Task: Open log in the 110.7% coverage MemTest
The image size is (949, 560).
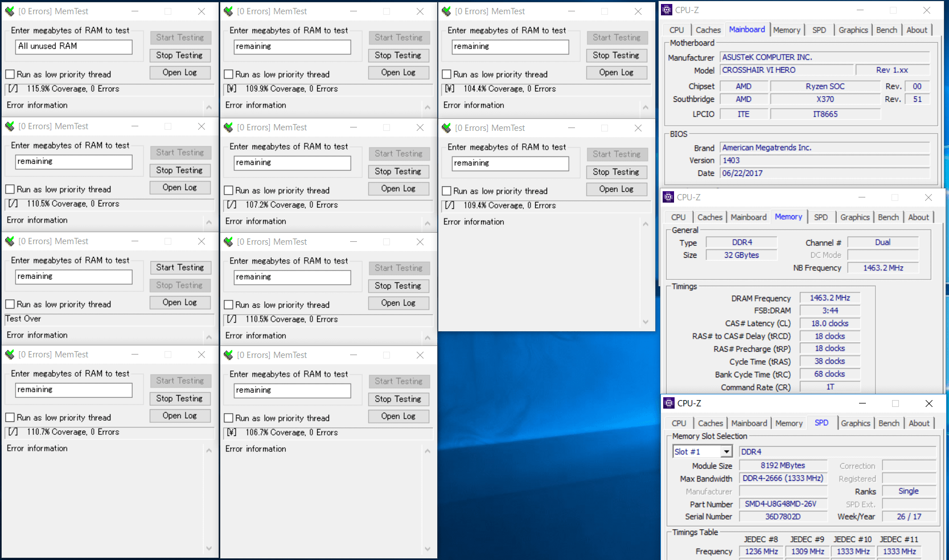Action: click(180, 415)
